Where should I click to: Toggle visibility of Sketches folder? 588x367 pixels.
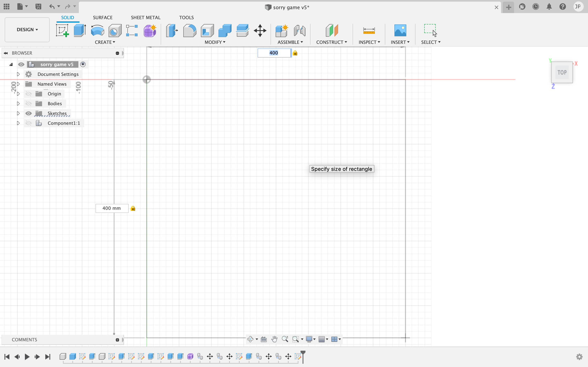28,113
